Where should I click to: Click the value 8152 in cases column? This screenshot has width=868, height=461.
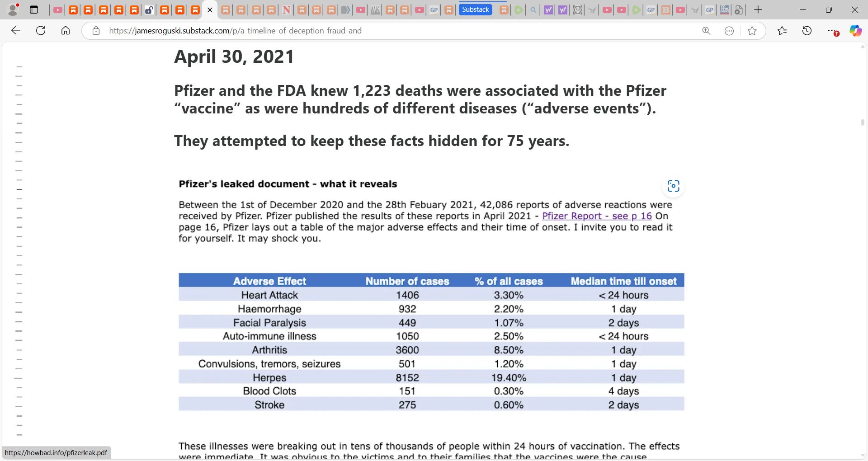coord(407,377)
